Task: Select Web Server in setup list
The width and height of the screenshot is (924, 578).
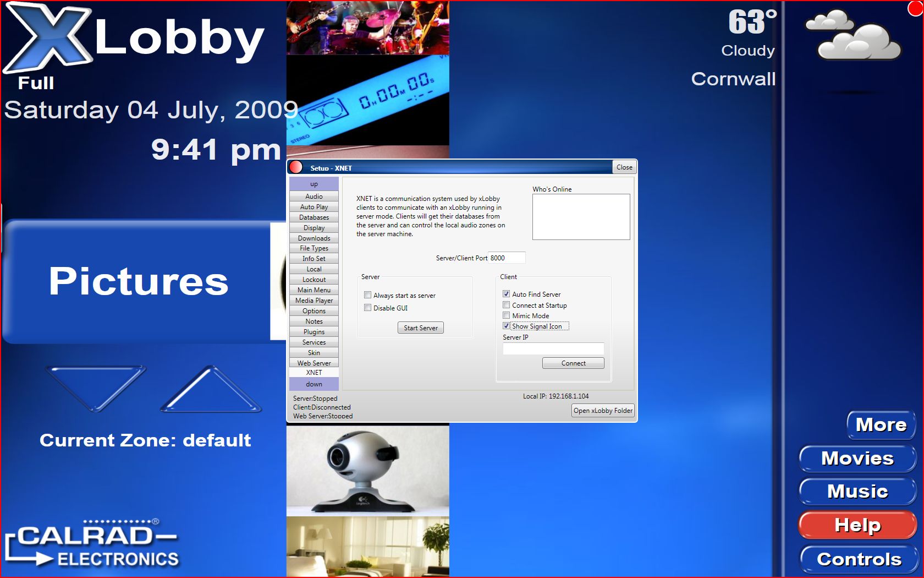Action: point(314,363)
